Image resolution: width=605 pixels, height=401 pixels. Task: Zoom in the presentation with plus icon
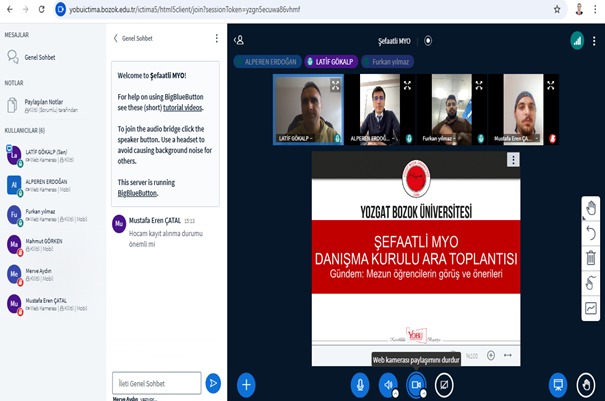491,355
